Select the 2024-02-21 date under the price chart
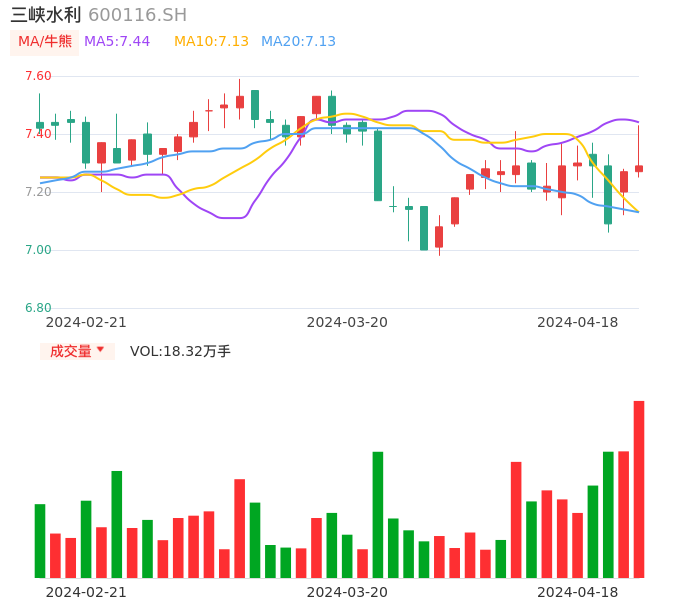This screenshot has width=686, height=606. click(87, 322)
